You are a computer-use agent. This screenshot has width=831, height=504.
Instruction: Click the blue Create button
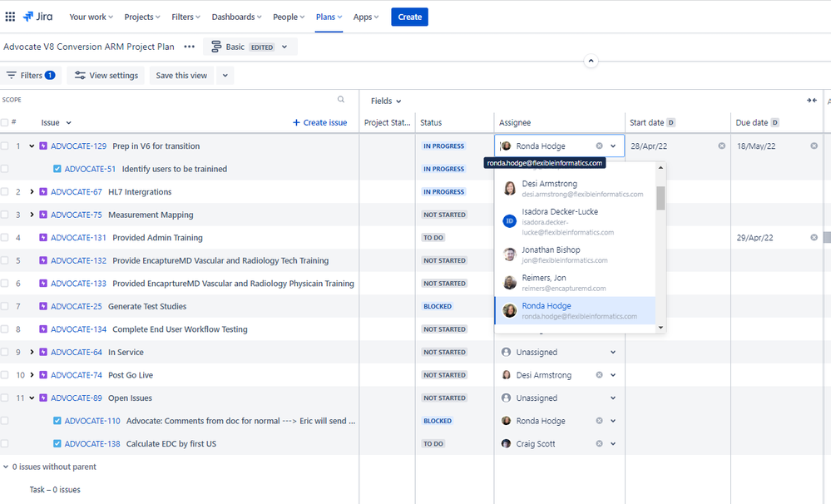409,16
